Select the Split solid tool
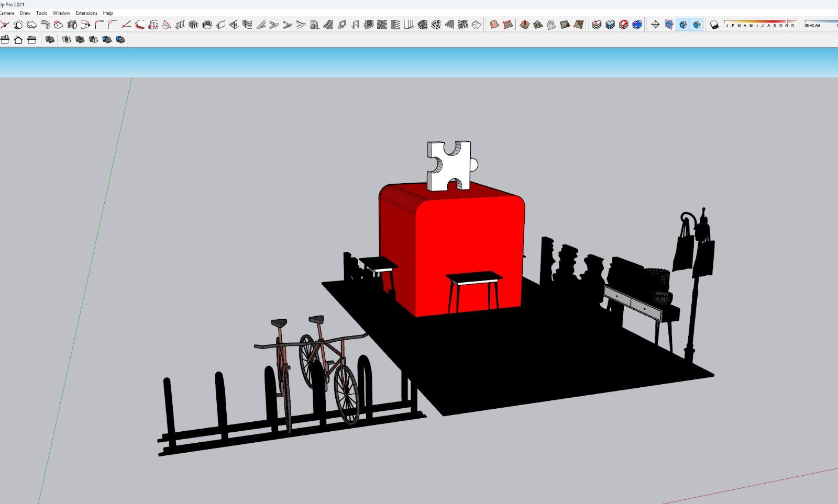 pyautogui.click(x=120, y=40)
